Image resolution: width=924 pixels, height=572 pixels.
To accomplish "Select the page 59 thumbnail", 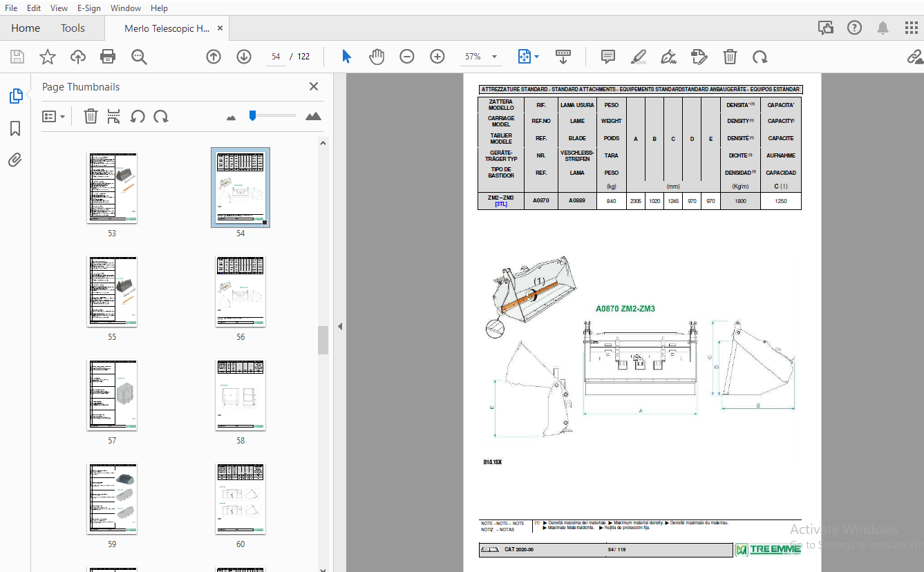I will tap(112, 499).
